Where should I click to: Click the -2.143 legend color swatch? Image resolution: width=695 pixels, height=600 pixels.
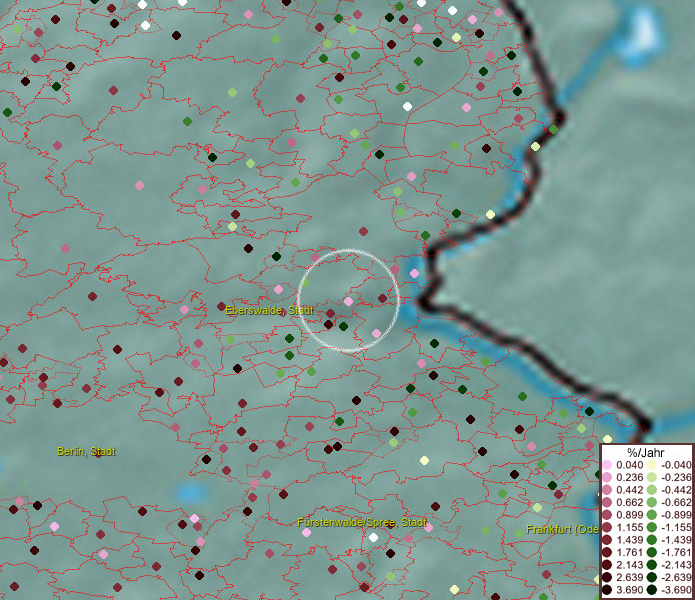coord(652,565)
